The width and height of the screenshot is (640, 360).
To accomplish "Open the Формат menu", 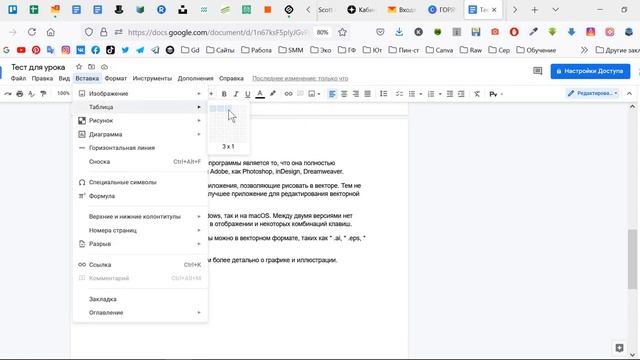I will (116, 78).
